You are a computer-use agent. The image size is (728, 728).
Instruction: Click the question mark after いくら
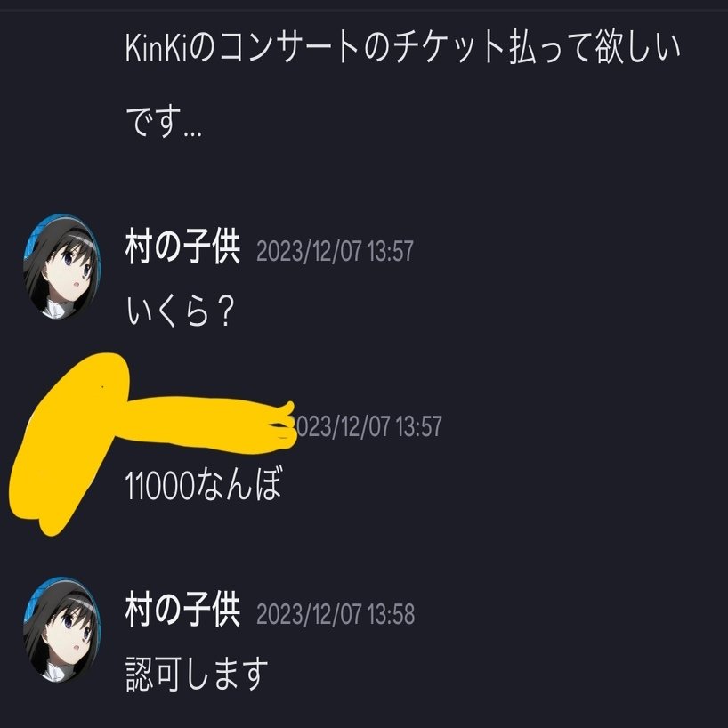click(224, 311)
